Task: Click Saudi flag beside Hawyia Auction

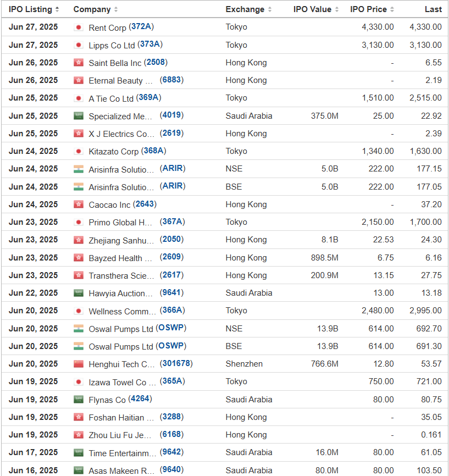Action: pyautogui.click(x=79, y=293)
